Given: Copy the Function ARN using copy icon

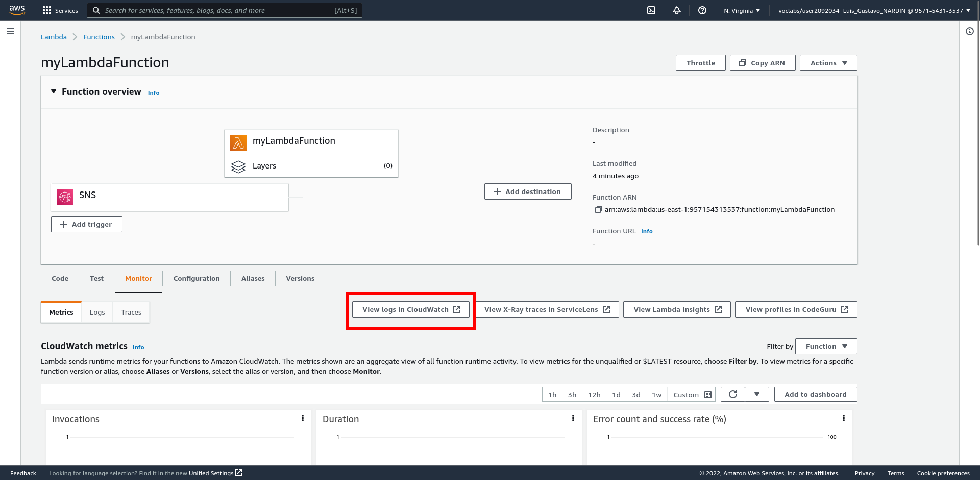Looking at the screenshot, I should (x=598, y=209).
